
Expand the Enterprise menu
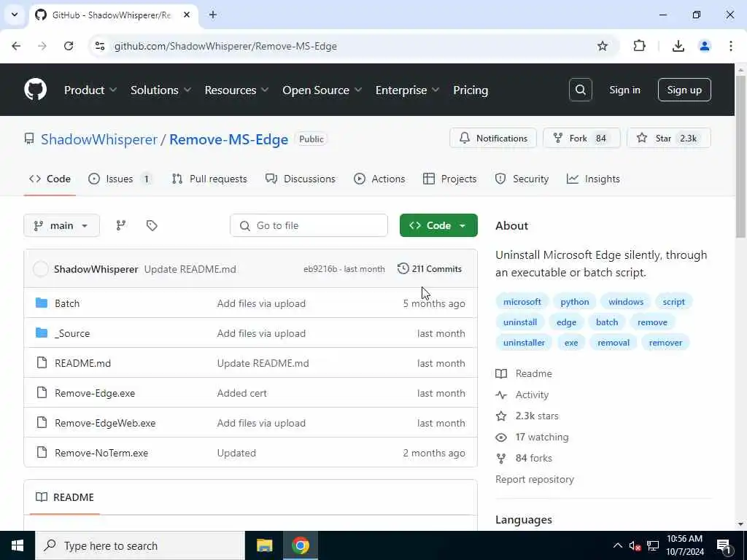407,90
